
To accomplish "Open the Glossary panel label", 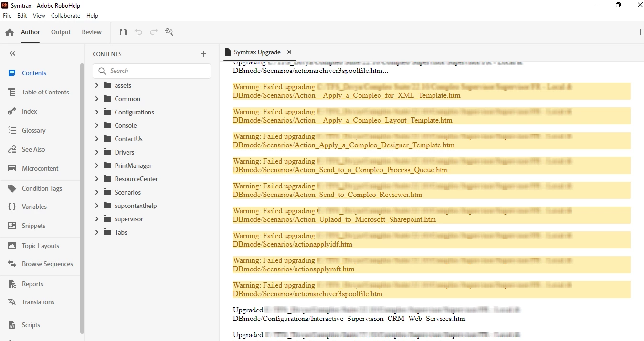I will click(x=33, y=130).
